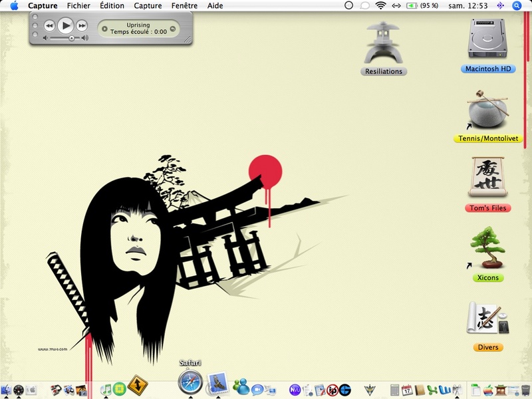Screen dimensions: 532x399
Task: Launch the Nvu web editor
Action: pos(295,390)
